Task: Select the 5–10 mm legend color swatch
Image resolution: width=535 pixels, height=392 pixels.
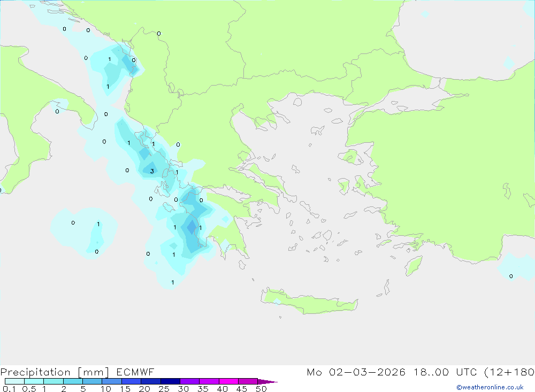Action: (x=92, y=381)
